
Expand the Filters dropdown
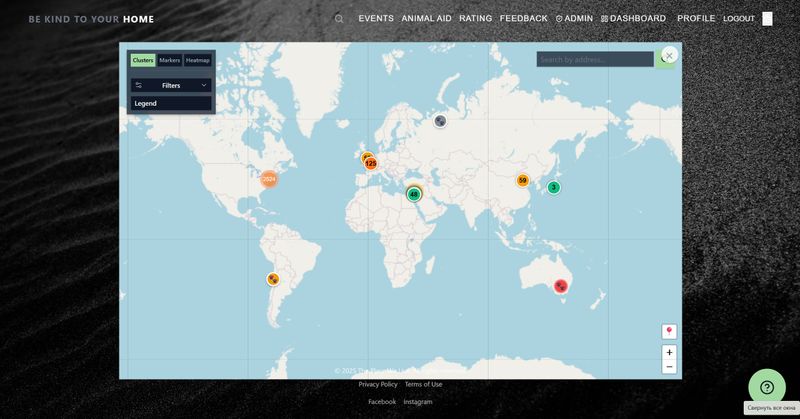pos(171,85)
